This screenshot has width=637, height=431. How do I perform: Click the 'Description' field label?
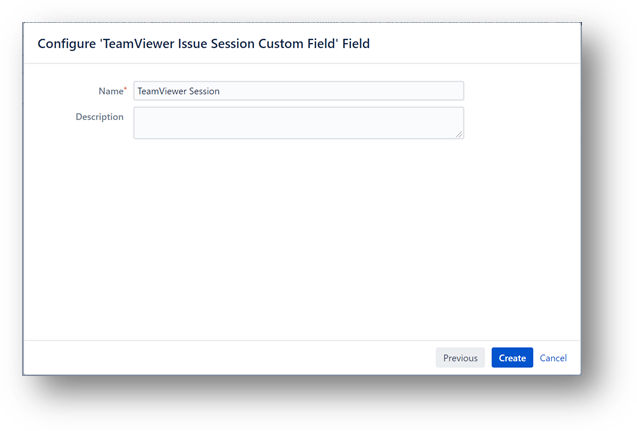click(x=100, y=117)
